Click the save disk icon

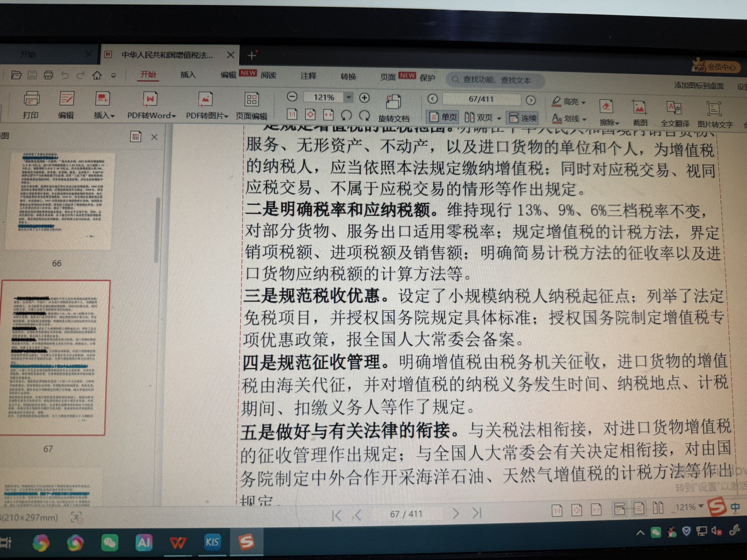pyautogui.click(x=32, y=75)
